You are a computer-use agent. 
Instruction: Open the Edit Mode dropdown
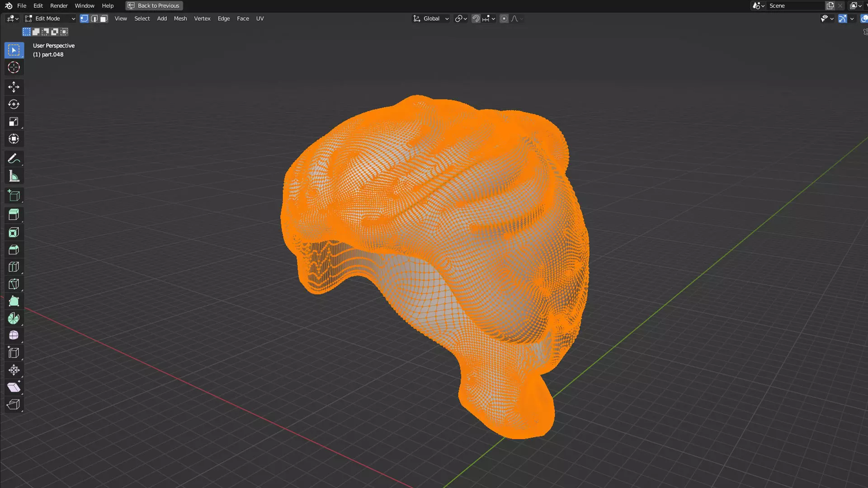[x=50, y=19]
